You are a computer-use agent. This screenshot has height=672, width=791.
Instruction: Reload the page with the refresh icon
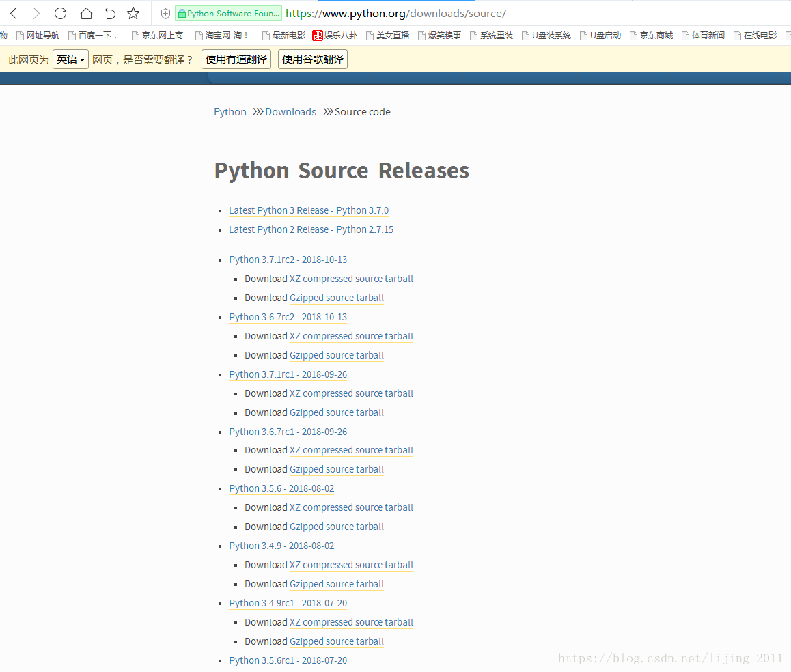(61, 13)
